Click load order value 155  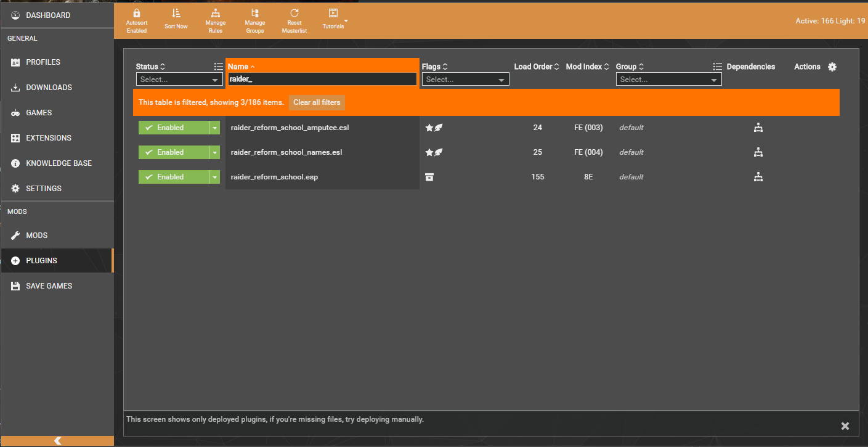click(x=537, y=177)
